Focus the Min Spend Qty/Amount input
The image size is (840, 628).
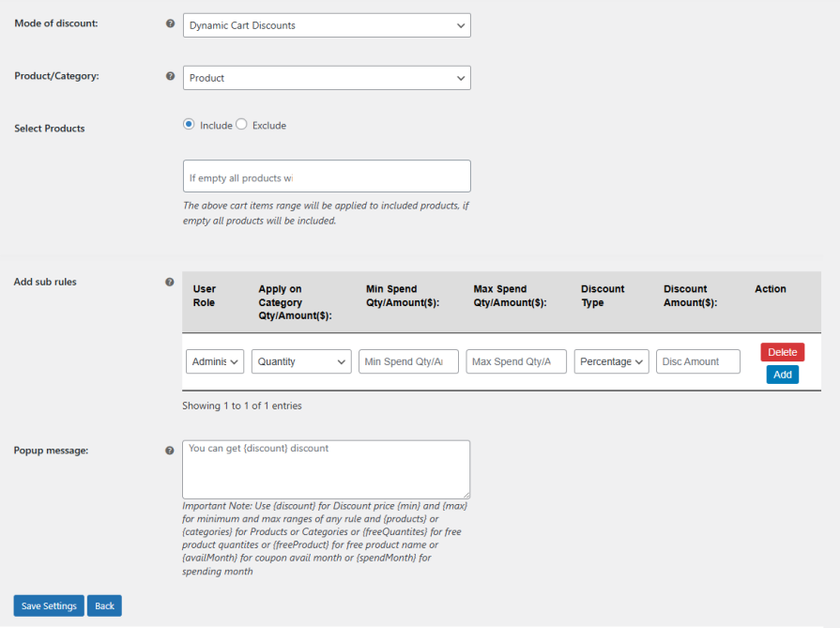pyautogui.click(x=408, y=361)
